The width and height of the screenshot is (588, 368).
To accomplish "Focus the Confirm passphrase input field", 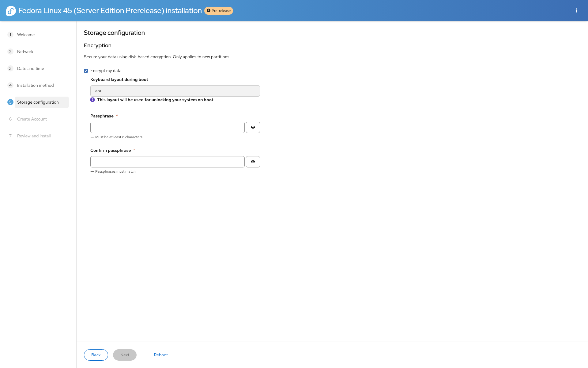I will (x=168, y=162).
